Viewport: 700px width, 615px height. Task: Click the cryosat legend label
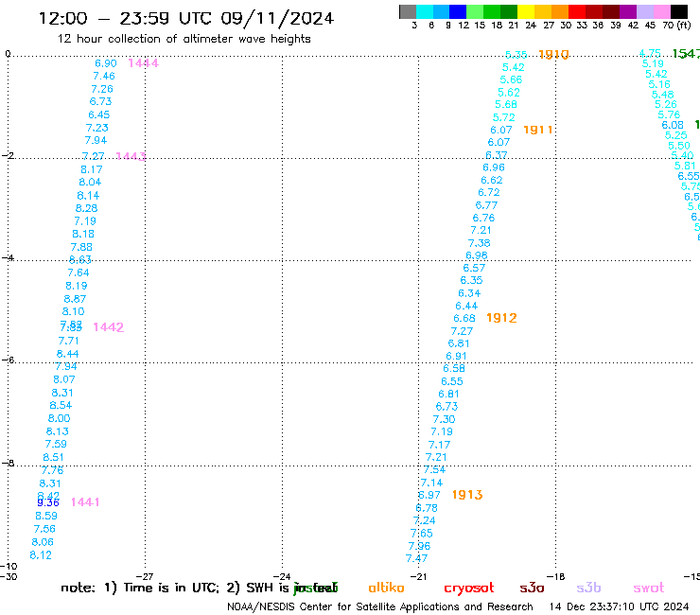click(x=469, y=588)
